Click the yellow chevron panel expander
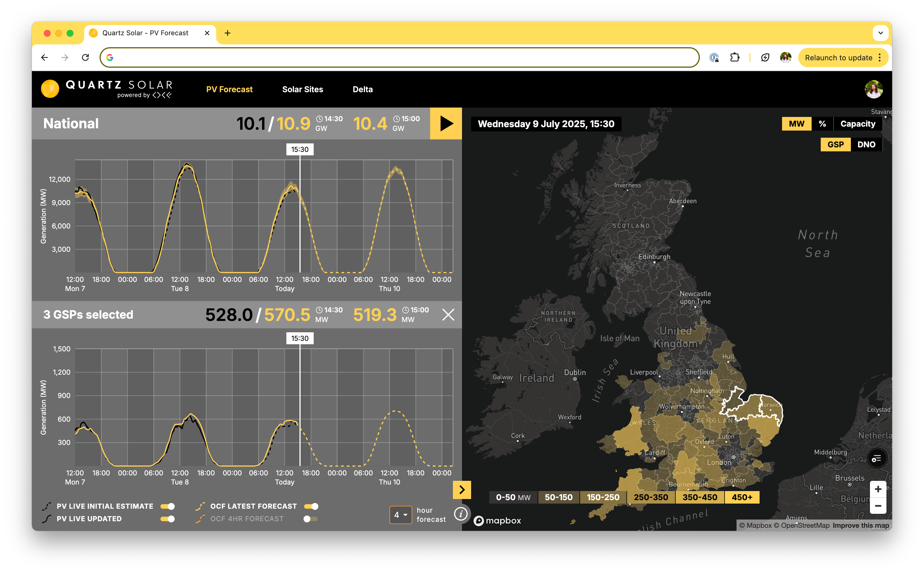Image resolution: width=924 pixels, height=573 pixels. click(x=462, y=490)
